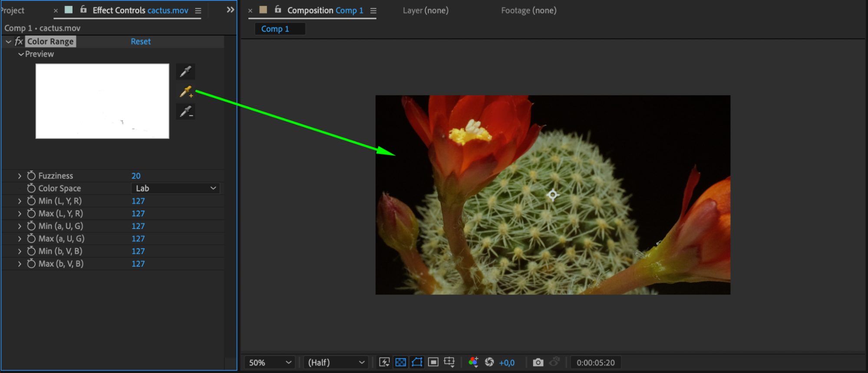Toggle the Fuzziness stopwatch
Viewport: 868px width, 373px height.
31,176
